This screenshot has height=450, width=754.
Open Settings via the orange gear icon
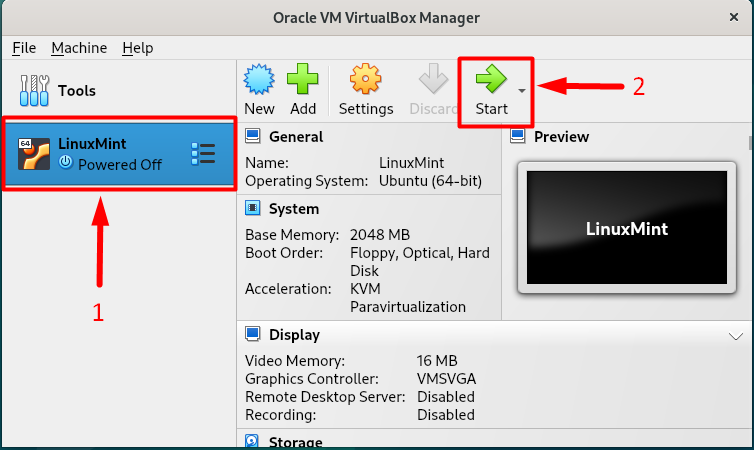(x=366, y=81)
